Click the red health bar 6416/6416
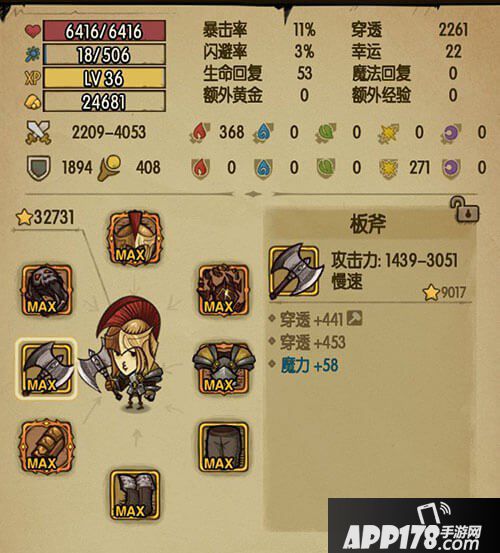Viewport: 500px width, 553px height. point(104,31)
